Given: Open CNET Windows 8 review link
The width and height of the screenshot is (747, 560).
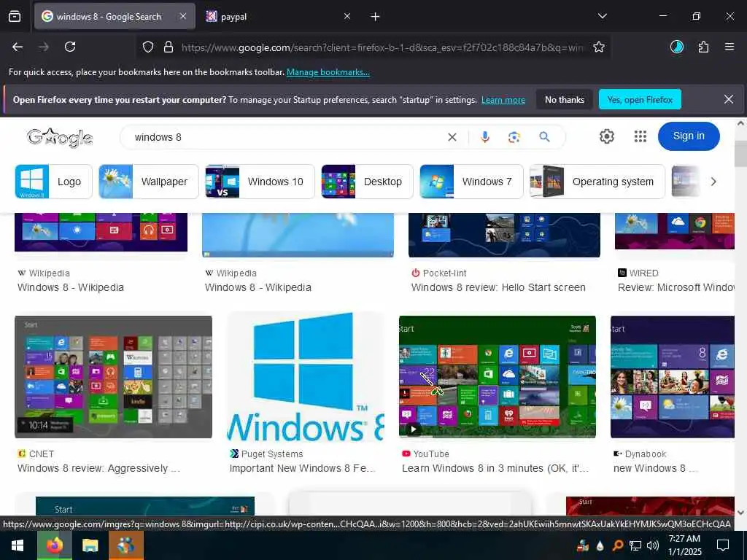Looking at the screenshot, I should point(99,469).
